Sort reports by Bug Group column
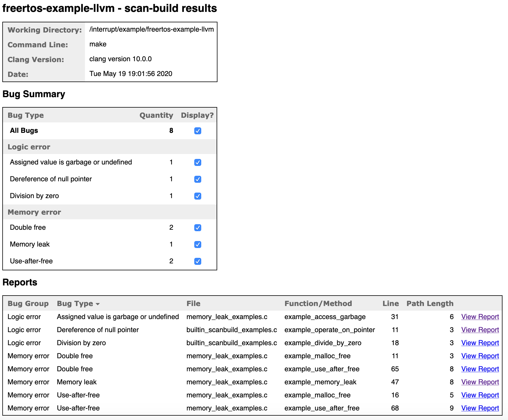Screen dimensions: 508x420 [28, 303]
